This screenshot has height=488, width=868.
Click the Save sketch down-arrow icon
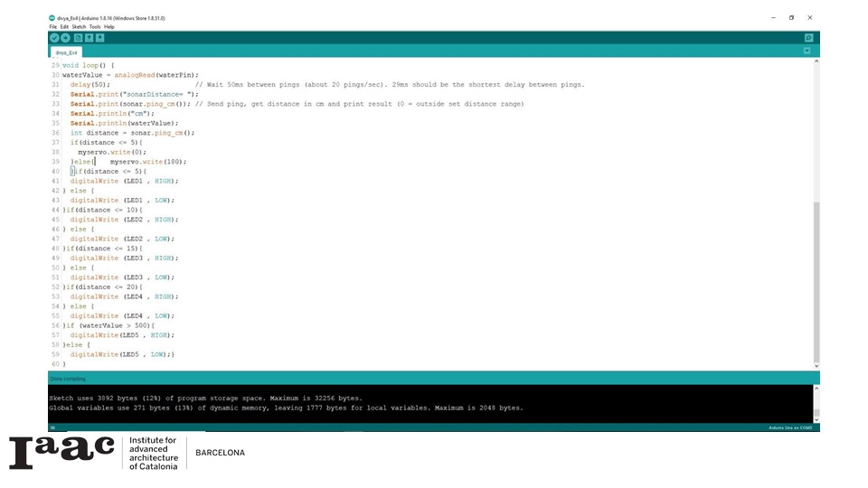(99, 38)
